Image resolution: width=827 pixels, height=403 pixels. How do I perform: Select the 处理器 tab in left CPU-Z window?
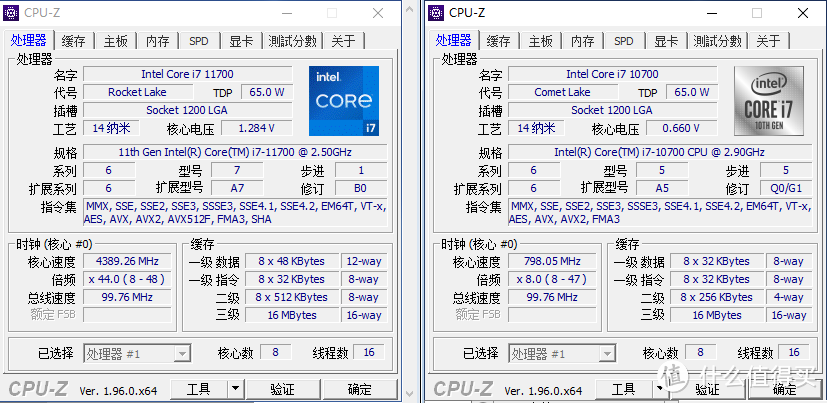(x=28, y=40)
